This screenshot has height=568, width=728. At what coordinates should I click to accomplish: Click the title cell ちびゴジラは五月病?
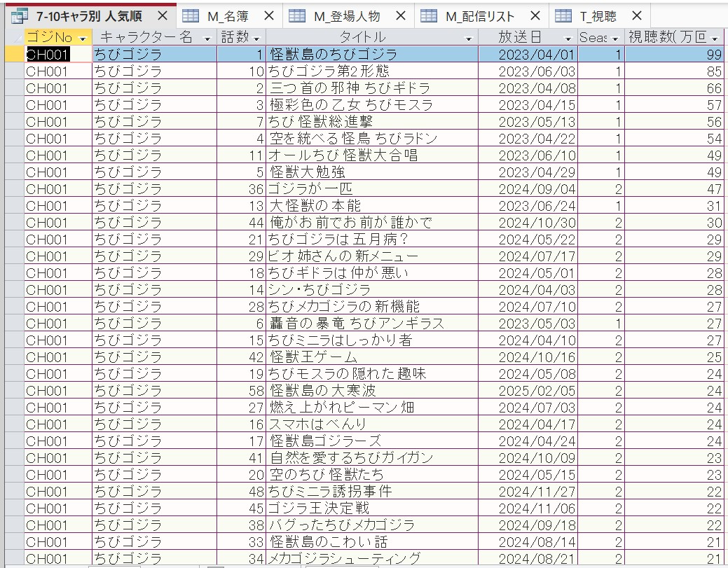[372, 240]
